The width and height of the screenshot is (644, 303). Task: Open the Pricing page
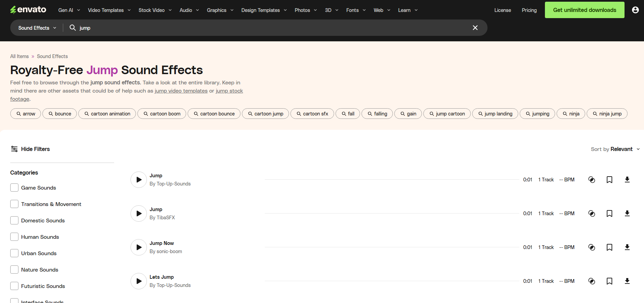click(529, 10)
